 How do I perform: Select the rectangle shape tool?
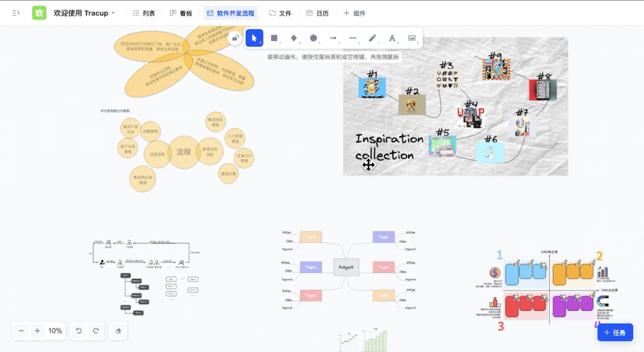[x=274, y=38]
